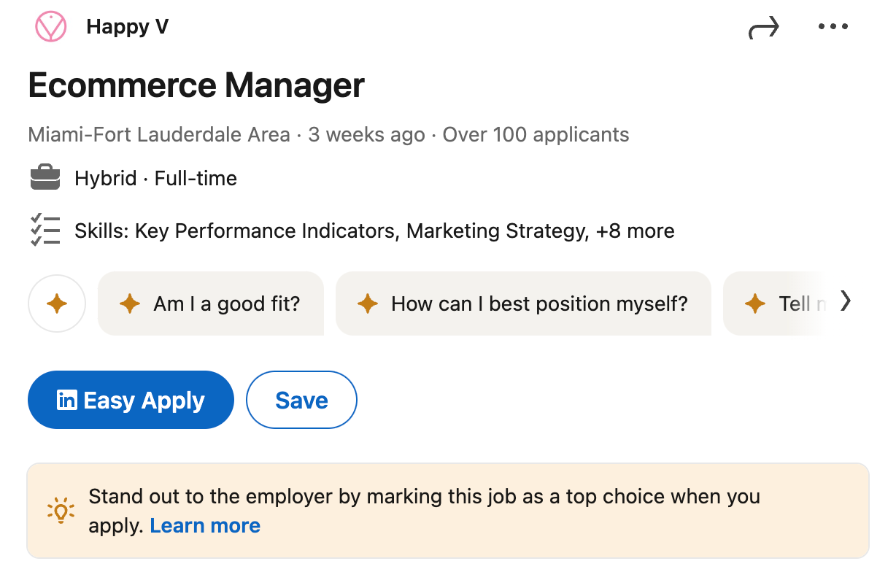
Task: Open the 'Learn more' link
Action: [205, 525]
